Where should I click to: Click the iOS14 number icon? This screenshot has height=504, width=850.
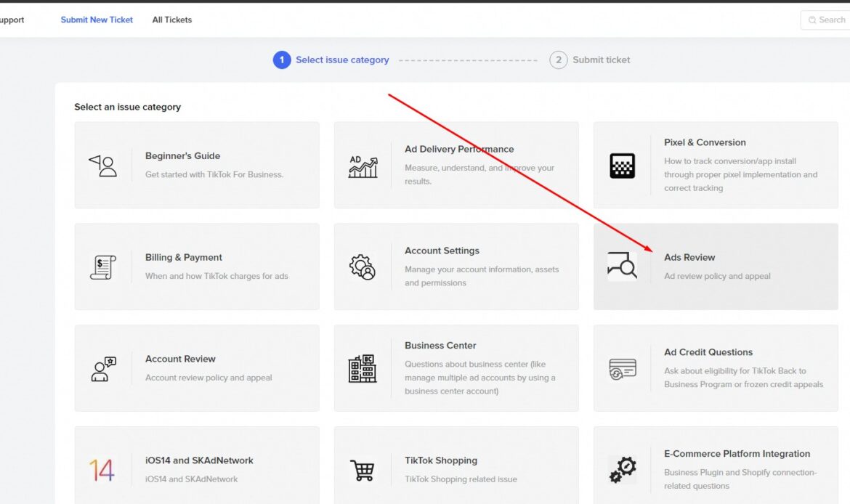click(102, 471)
